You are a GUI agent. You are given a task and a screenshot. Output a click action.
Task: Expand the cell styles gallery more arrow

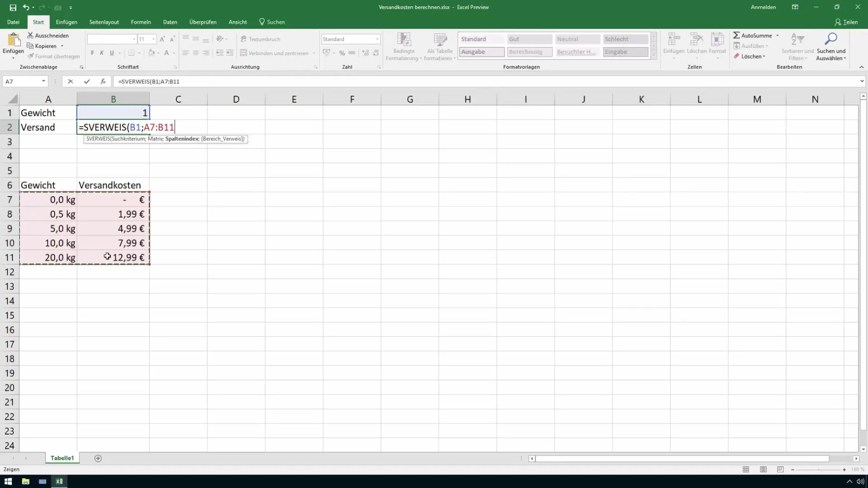pyautogui.click(x=653, y=55)
